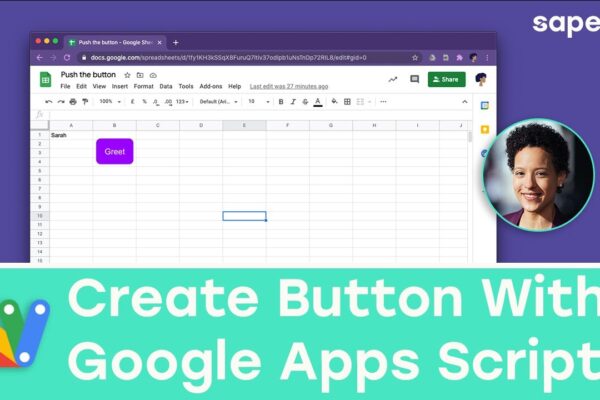The image size is (600, 400).
Task: Open the Add-ons menu
Action: pyautogui.click(x=211, y=87)
